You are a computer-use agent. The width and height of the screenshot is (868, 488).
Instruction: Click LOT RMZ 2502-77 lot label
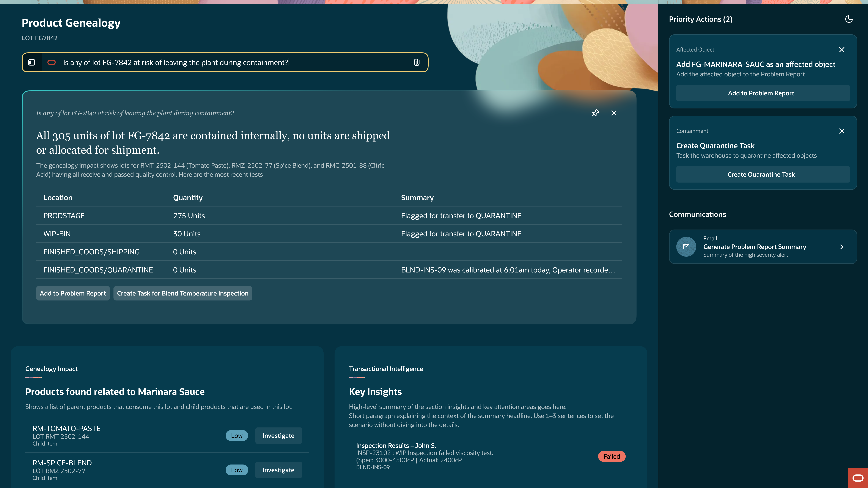click(x=59, y=471)
